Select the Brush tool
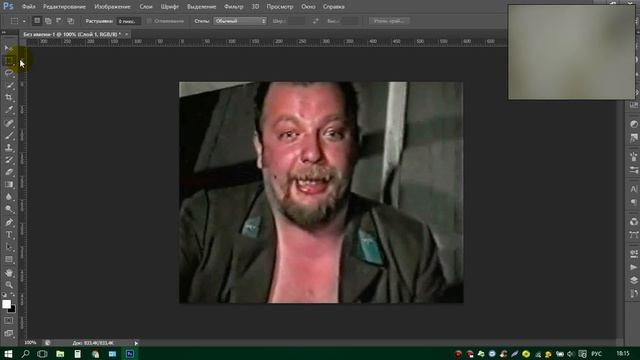The width and height of the screenshot is (640, 360). coord(9,135)
